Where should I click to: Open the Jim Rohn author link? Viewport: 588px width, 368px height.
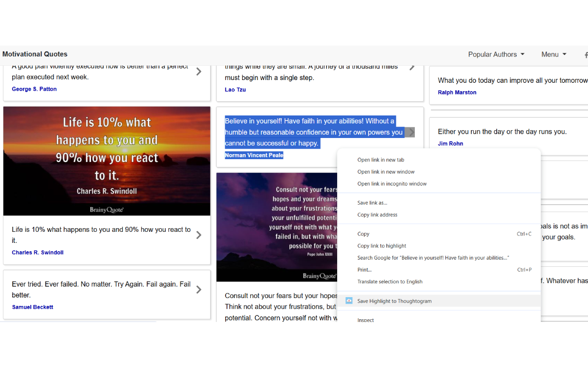450,144
